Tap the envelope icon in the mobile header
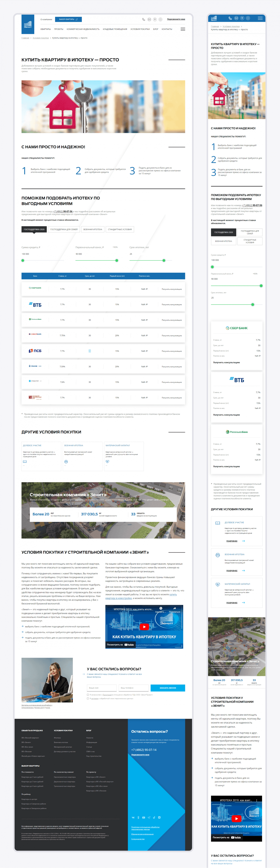The width and height of the screenshot is (280, 868). pos(236,18)
